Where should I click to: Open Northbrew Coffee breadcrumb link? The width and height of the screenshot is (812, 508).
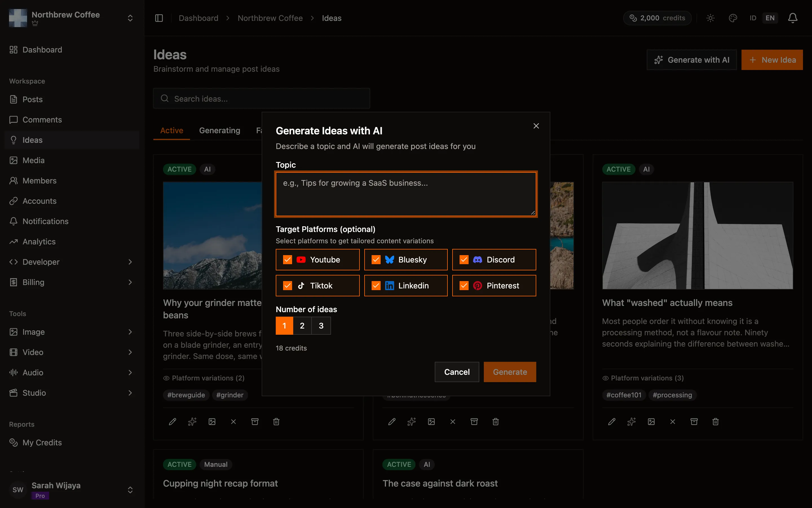coord(270,18)
